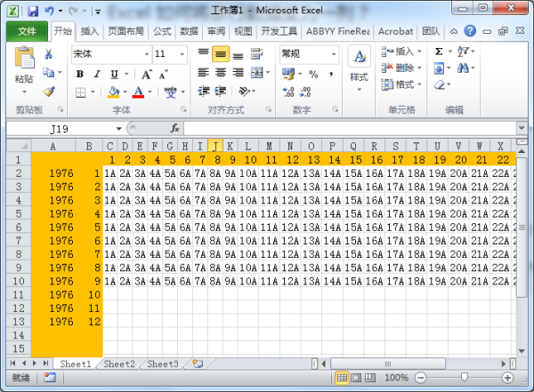Click the Format Painter brush icon
This screenshot has height=392, width=534.
(49, 91)
